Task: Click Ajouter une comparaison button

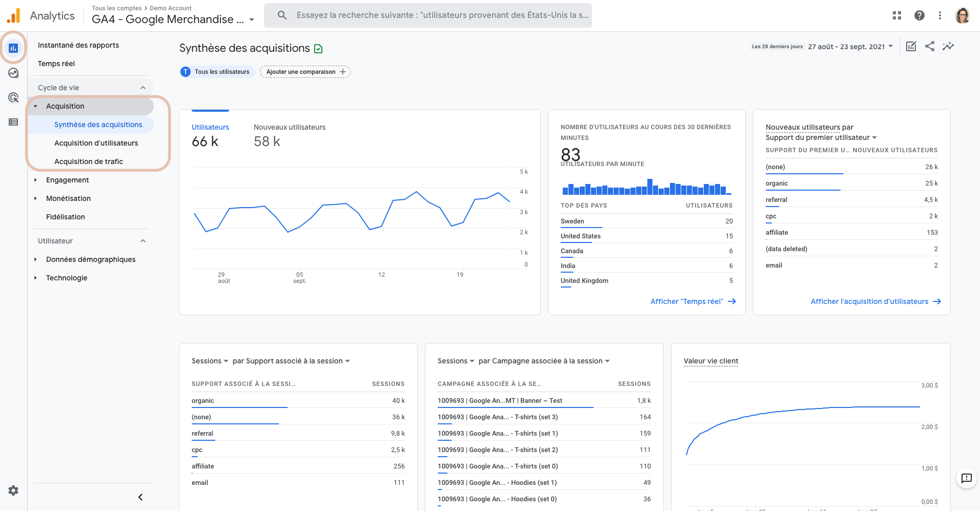Action: coord(305,72)
